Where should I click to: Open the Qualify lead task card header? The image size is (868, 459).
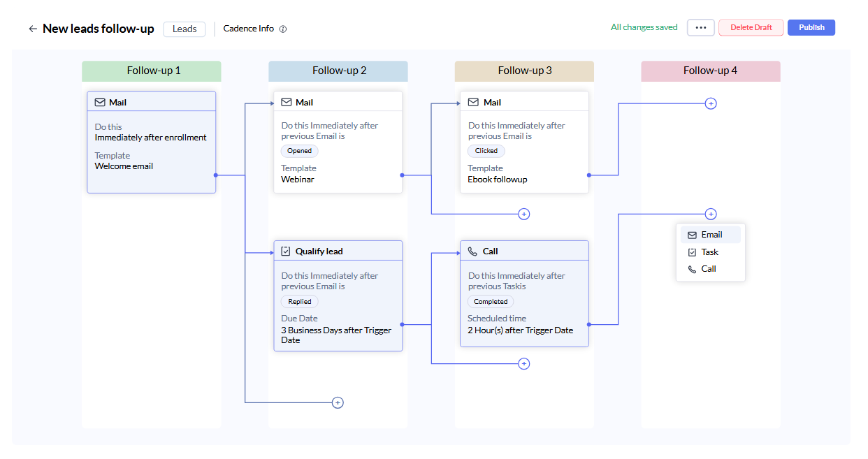338,251
